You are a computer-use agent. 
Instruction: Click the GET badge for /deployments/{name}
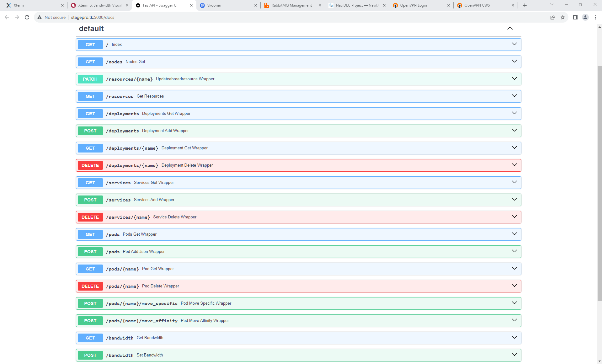(90, 148)
